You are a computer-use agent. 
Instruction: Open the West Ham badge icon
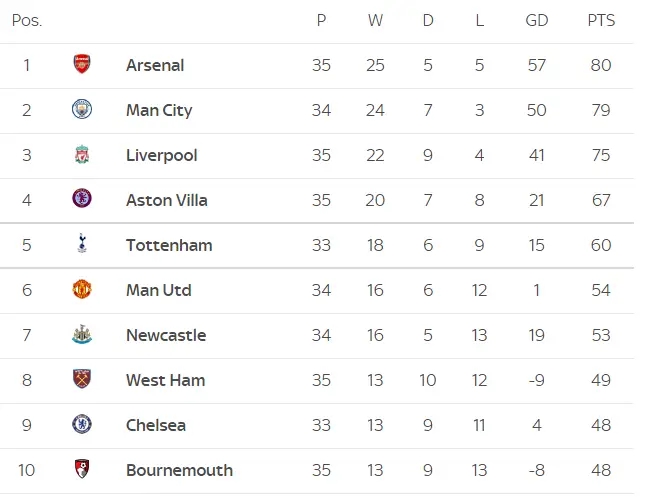[82, 379]
